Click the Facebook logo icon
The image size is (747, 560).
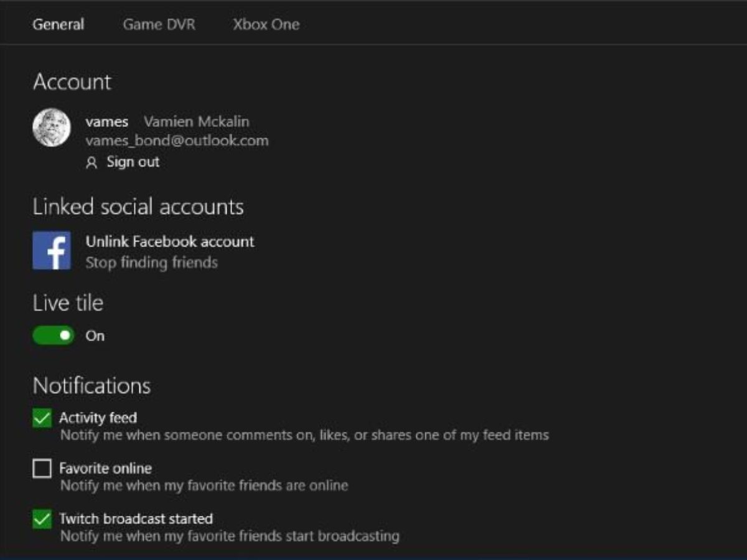pyautogui.click(x=52, y=251)
